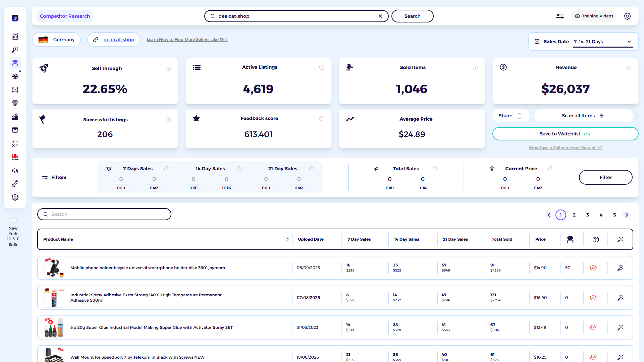644x362 pixels.
Task: Focus the Current Price max field
Action: (538, 179)
